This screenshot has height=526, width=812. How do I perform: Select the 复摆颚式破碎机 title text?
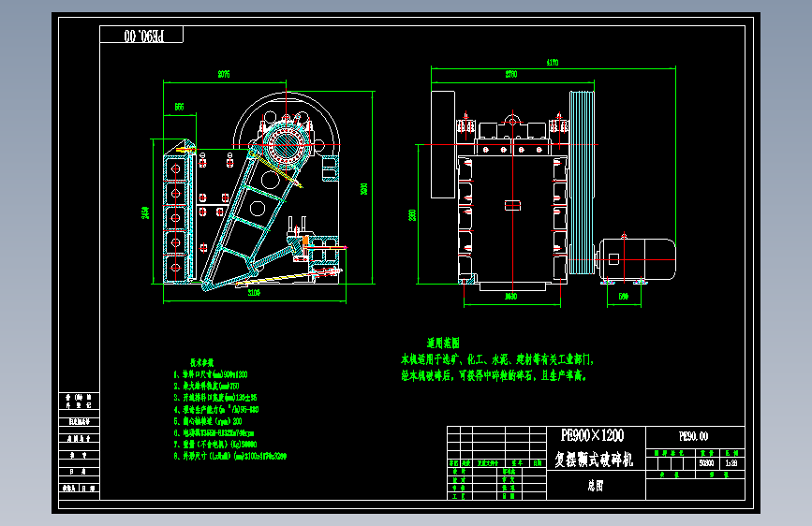(x=594, y=459)
